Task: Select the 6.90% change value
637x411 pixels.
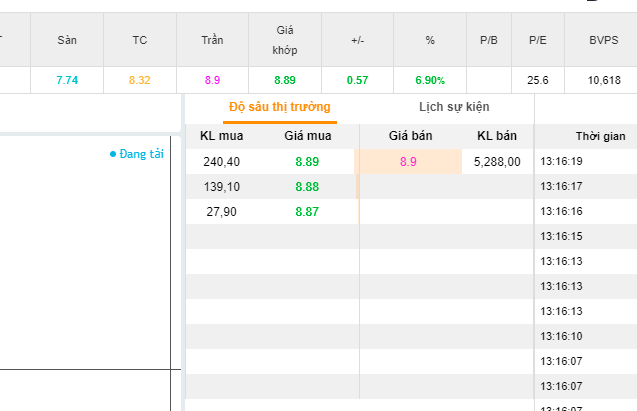Action: [430, 80]
